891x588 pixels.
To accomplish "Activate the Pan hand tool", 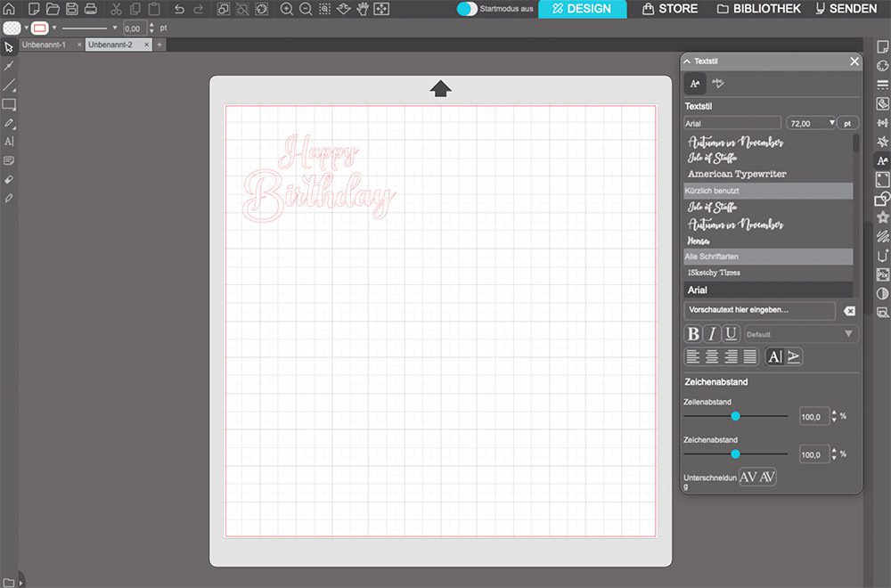I will click(362, 9).
